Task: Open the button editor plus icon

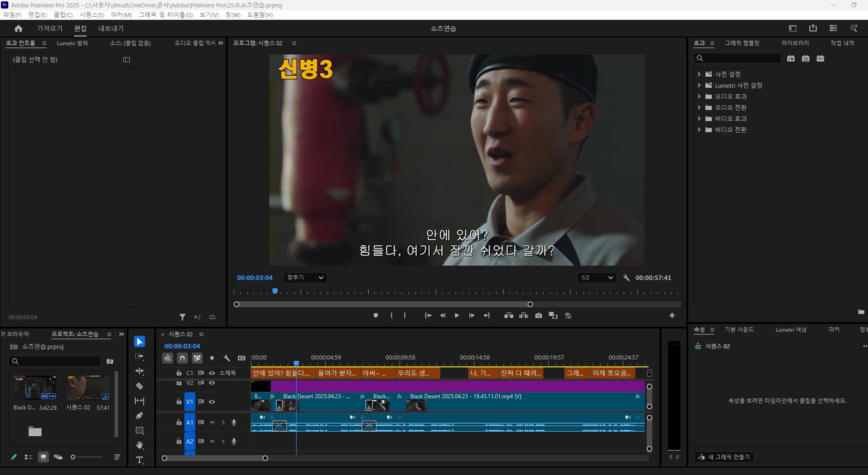Action: (672, 316)
